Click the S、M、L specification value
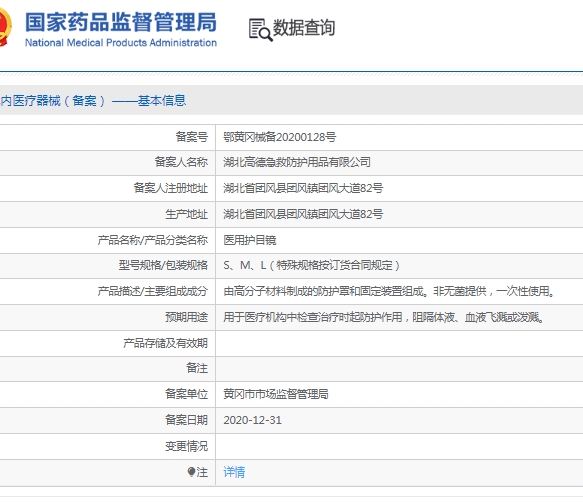Image resolution: width=583 pixels, height=503 pixels. coord(312,265)
